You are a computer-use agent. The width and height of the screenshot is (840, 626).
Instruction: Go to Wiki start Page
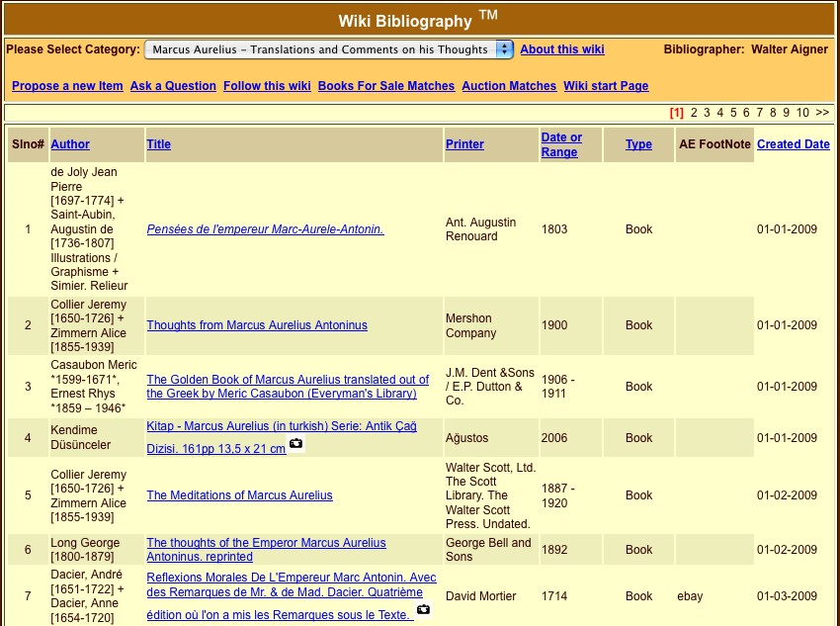tap(606, 86)
